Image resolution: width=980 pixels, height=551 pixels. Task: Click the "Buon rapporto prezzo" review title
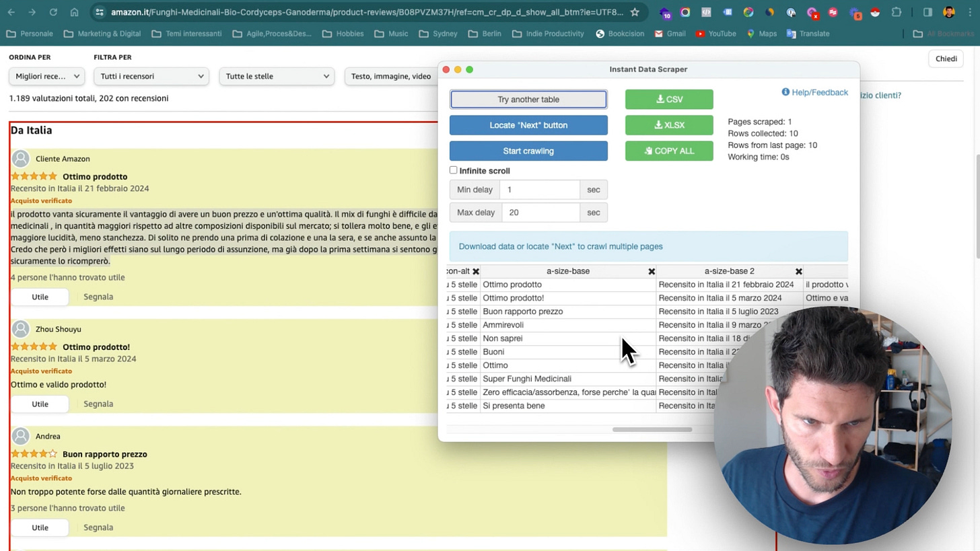point(104,454)
